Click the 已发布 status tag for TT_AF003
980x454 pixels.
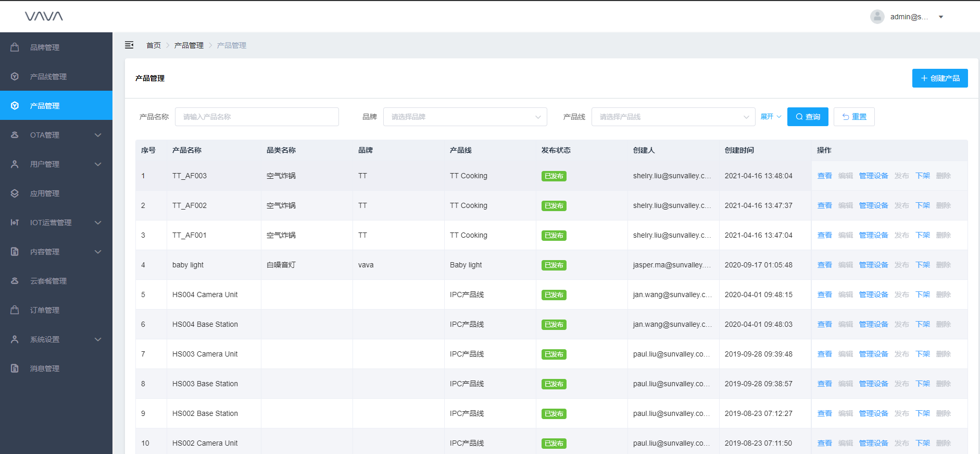[x=554, y=176]
